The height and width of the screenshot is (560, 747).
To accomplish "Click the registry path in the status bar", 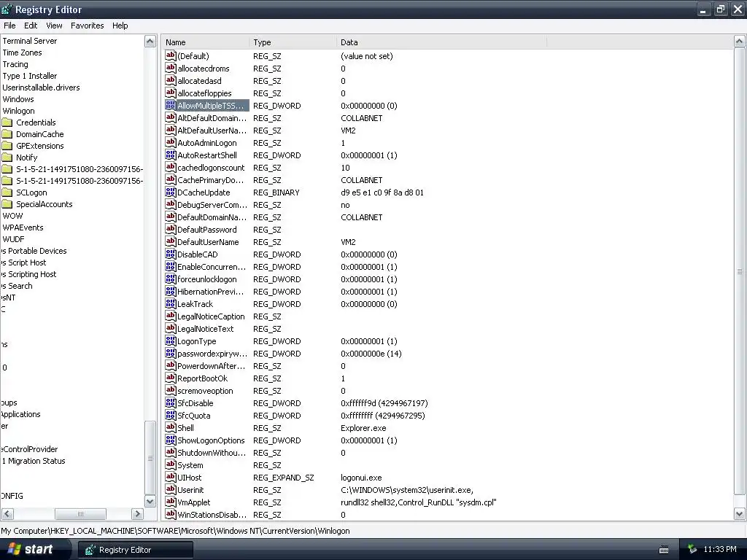I will [x=175, y=531].
